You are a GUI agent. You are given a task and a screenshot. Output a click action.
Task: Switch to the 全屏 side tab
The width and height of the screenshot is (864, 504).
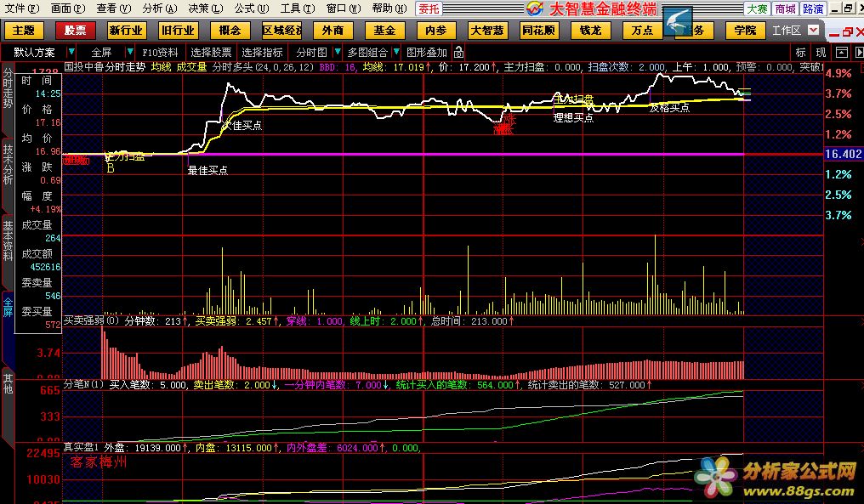click(x=8, y=308)
